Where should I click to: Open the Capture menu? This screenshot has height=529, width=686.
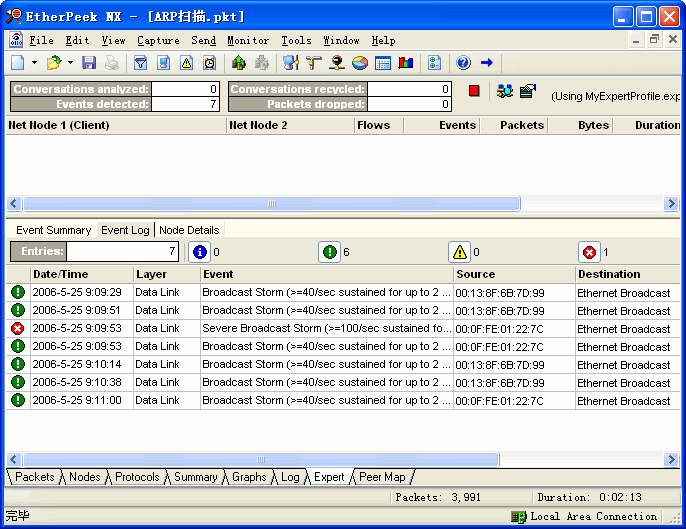pyautogui.click(x=158, y=41)
